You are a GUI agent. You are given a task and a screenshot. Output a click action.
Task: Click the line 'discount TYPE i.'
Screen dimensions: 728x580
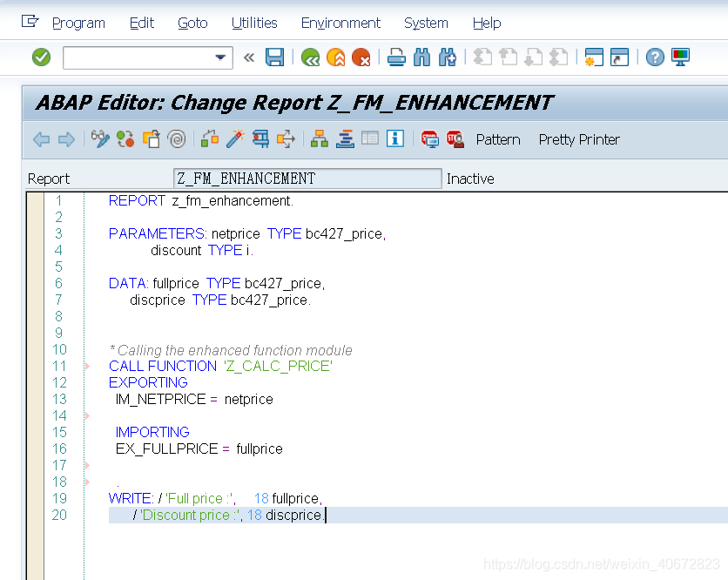coord(202,250)
